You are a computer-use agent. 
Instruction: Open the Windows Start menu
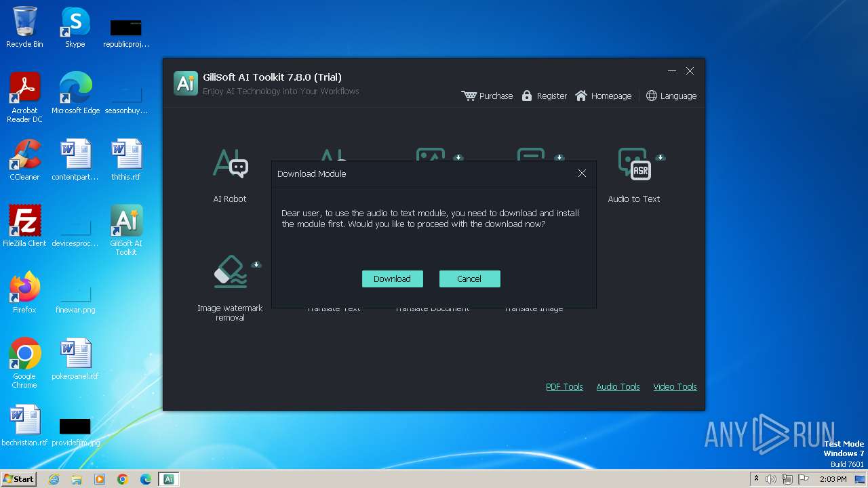pyautogui.click(x=18, y=479)
